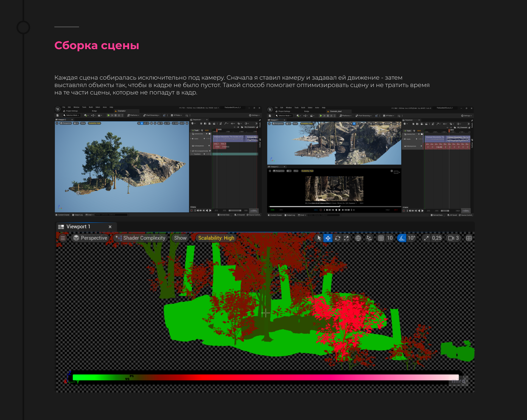Click the 2 Unsaved status indicator
527x420 pixels.
(x=240, y=215)
